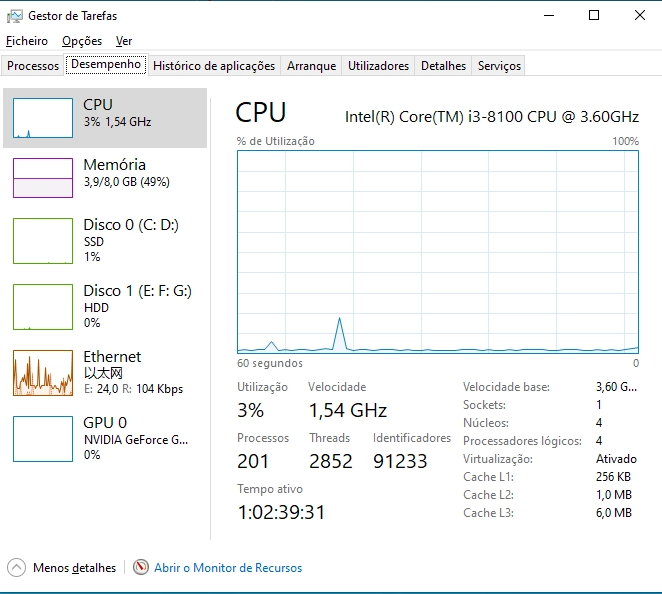The width and height of the screenshot is (662, 594).
Task: Select the Ethernet activity graph thumbnail
Action: pyautogui.click(x=43, y=373)
